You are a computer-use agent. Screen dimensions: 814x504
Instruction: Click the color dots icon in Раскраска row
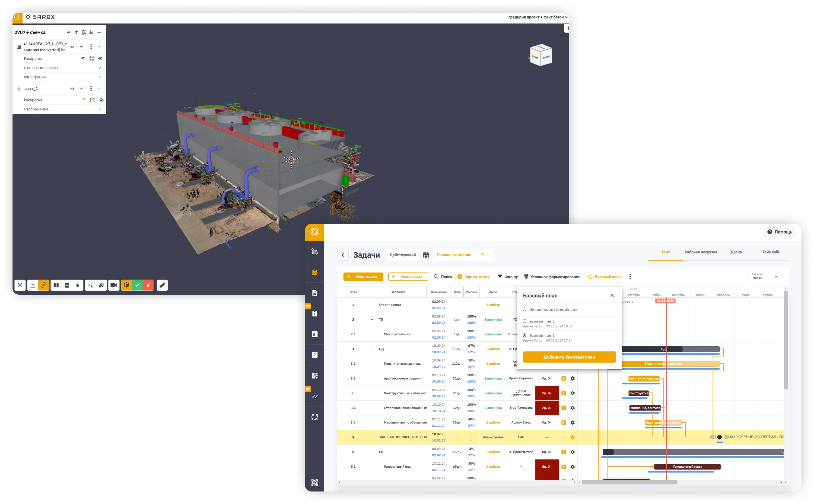(x=92, y=59)
